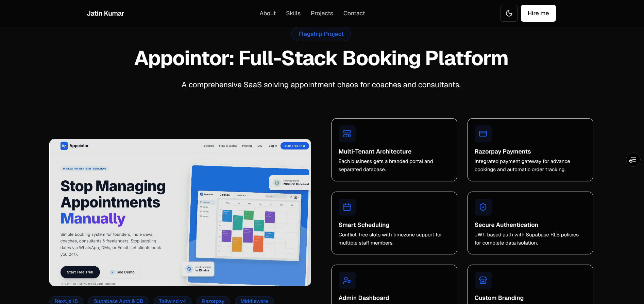This screenshot has width=644, height=304.
Task: Click the Custom Branding card title
Action: [x=499, y=298]
